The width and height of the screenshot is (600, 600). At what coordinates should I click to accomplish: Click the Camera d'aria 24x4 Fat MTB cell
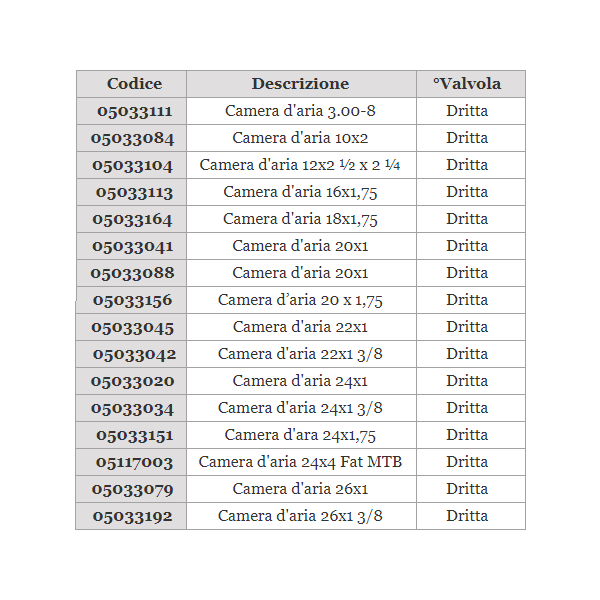point(300,462)
